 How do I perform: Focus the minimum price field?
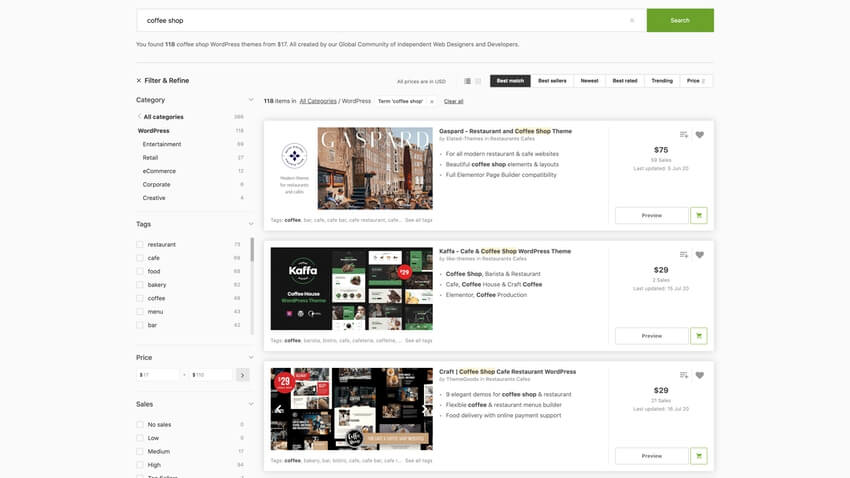pyautogui.click(x=158, y=374)
